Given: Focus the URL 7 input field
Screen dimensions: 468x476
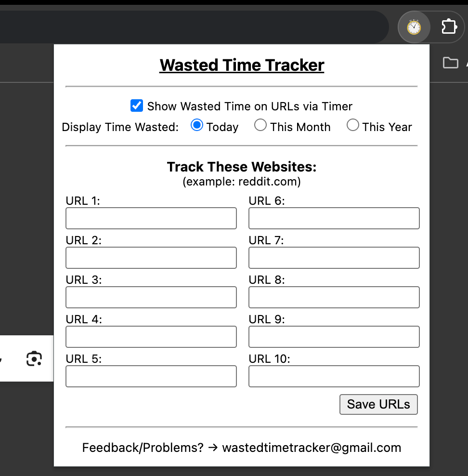Looking at the screenshot, I should click(334, 258).
